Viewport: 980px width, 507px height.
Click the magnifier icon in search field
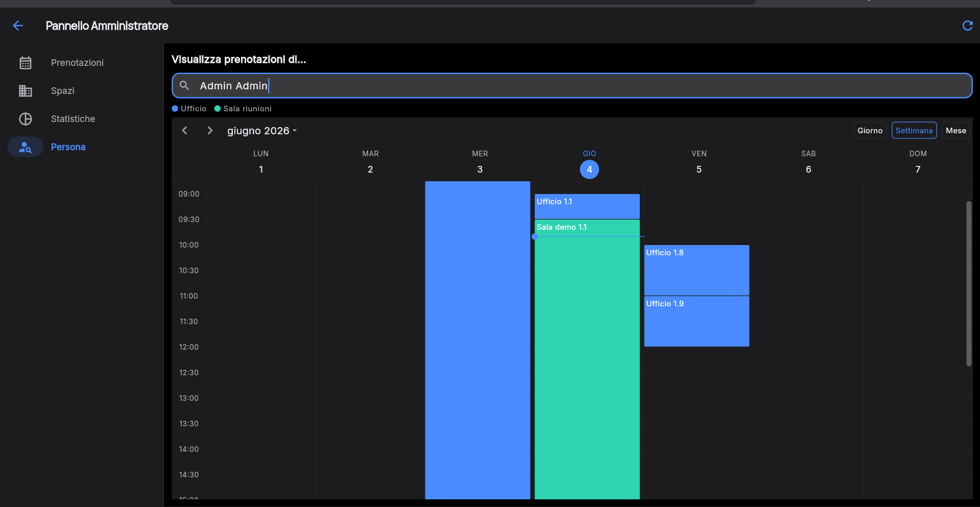pos(184,85)
